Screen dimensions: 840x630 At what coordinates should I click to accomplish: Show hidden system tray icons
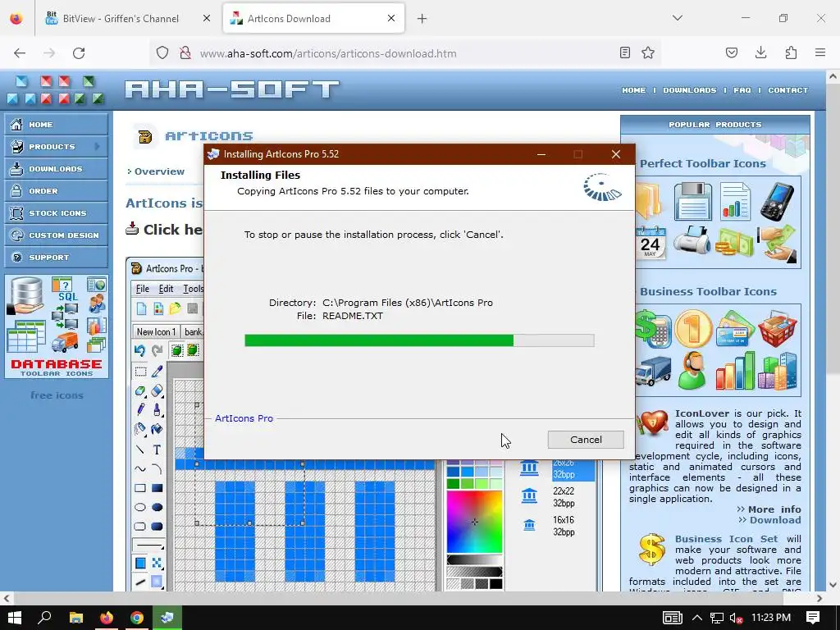697,618
